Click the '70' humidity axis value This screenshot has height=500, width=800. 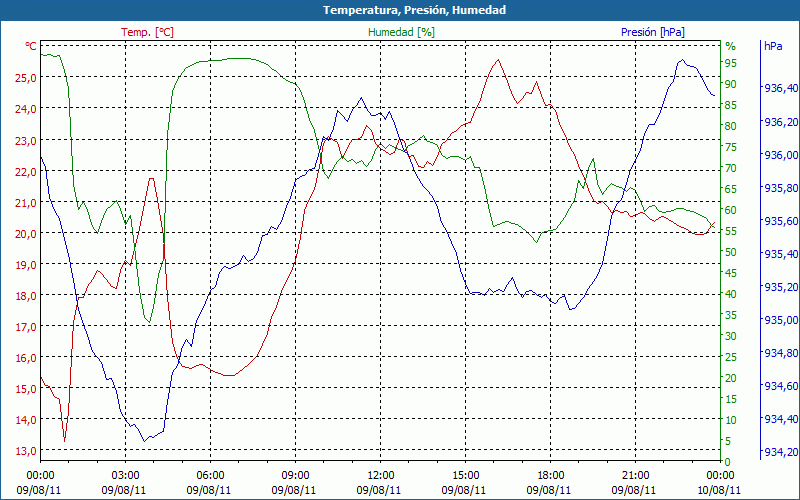[x=731, y=168]
